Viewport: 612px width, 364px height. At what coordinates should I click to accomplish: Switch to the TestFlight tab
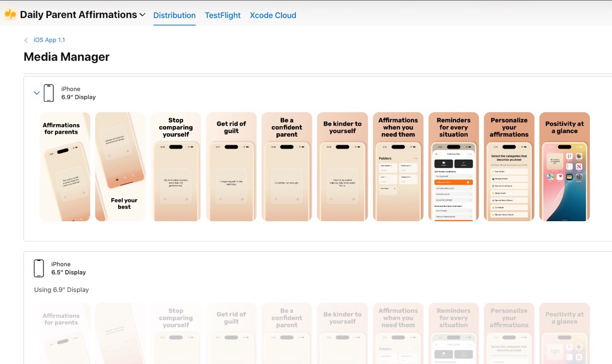[x=222, y=15]
